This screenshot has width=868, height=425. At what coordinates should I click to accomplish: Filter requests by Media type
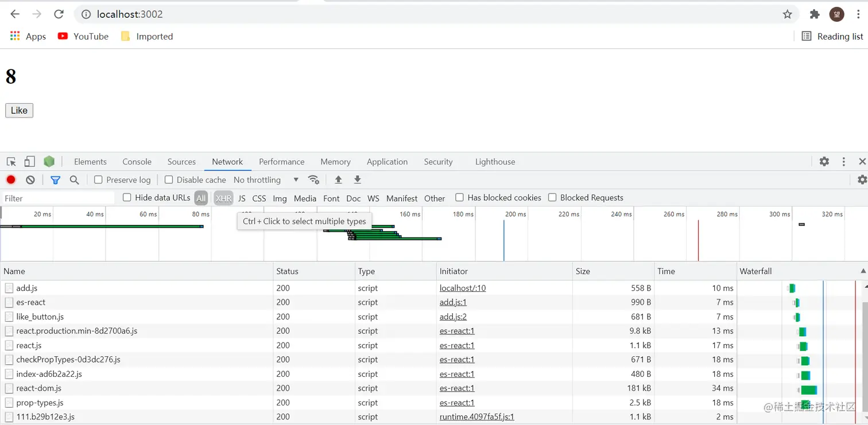pyautogui.click(x=305, y=198)
